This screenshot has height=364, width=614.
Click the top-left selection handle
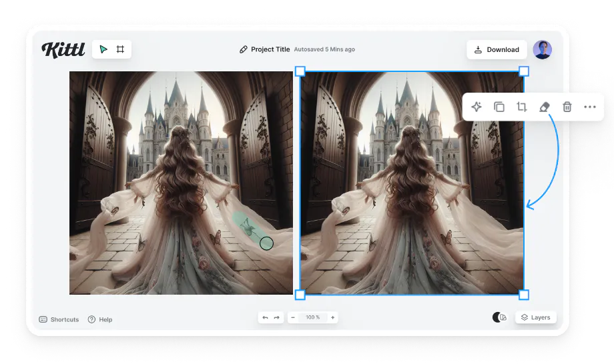tap(300, 71)
